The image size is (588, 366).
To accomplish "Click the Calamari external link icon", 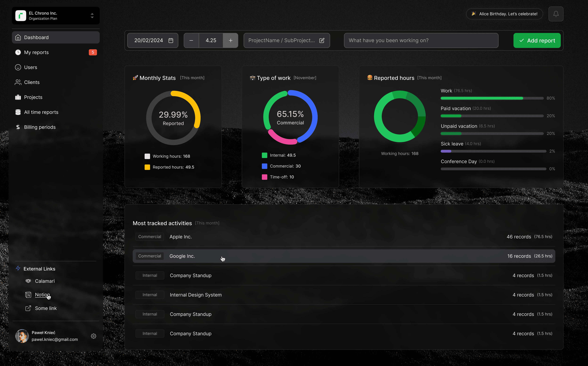I will (28, 281).
